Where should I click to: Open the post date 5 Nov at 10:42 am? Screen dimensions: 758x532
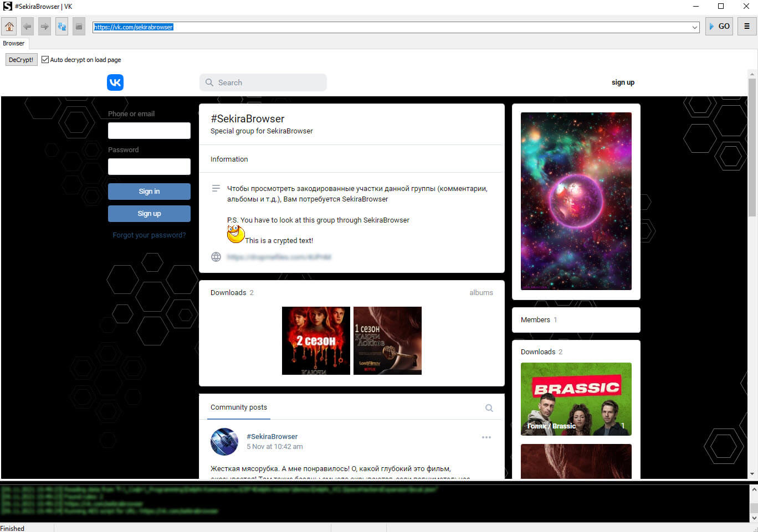tap(275, 447)
